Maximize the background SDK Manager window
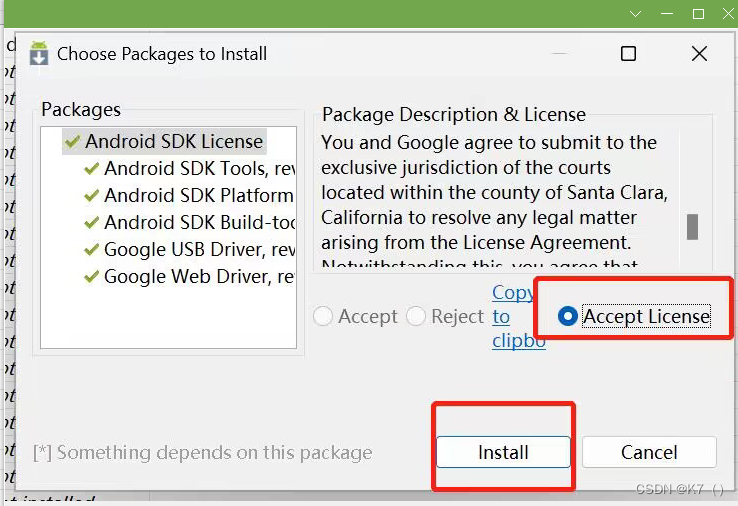 [698, 14]
